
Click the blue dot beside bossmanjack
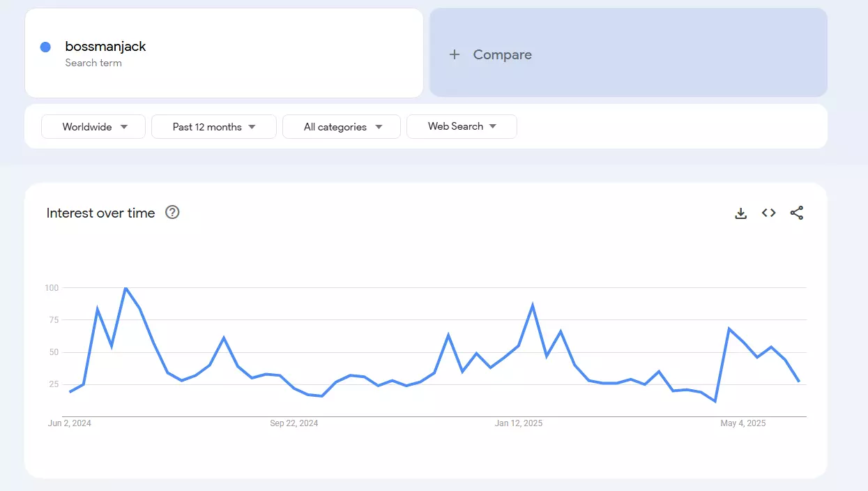pyautogui.click(x=45, y=47)
